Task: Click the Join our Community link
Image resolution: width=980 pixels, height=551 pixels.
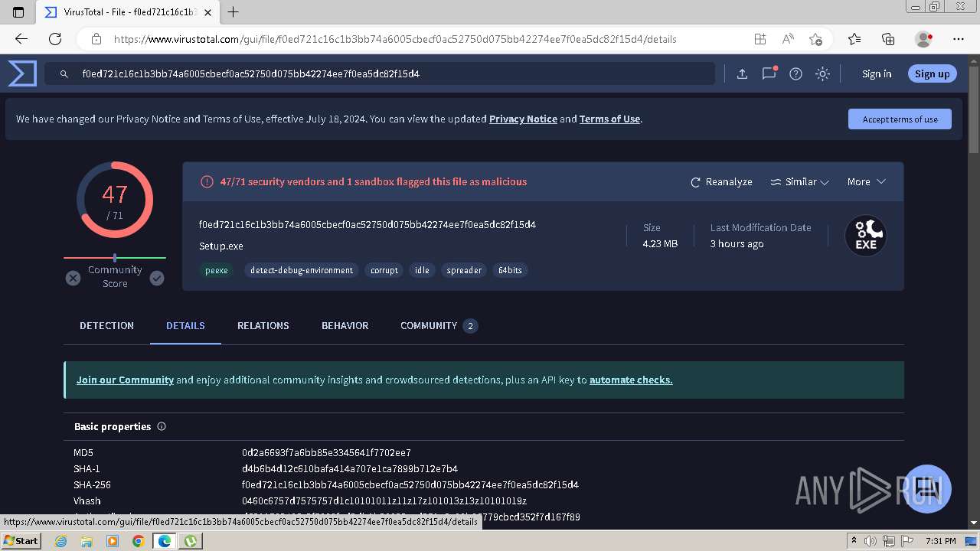Action: click(x=125, y=380)
